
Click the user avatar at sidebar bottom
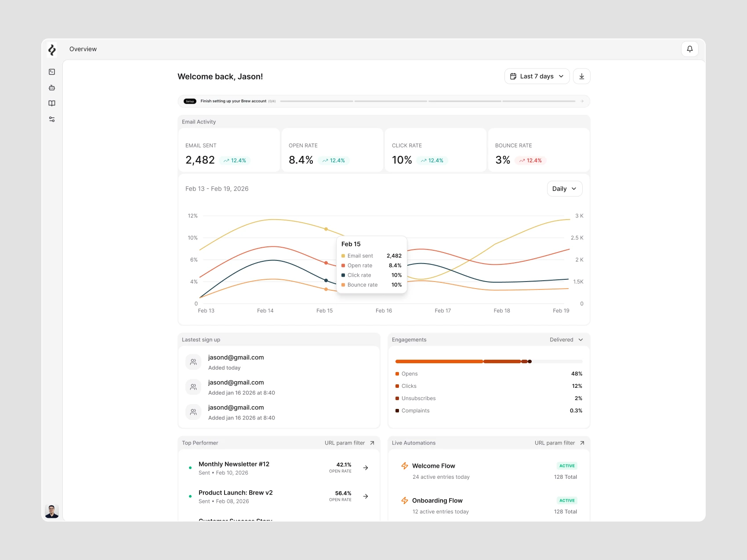click(52, 511)
